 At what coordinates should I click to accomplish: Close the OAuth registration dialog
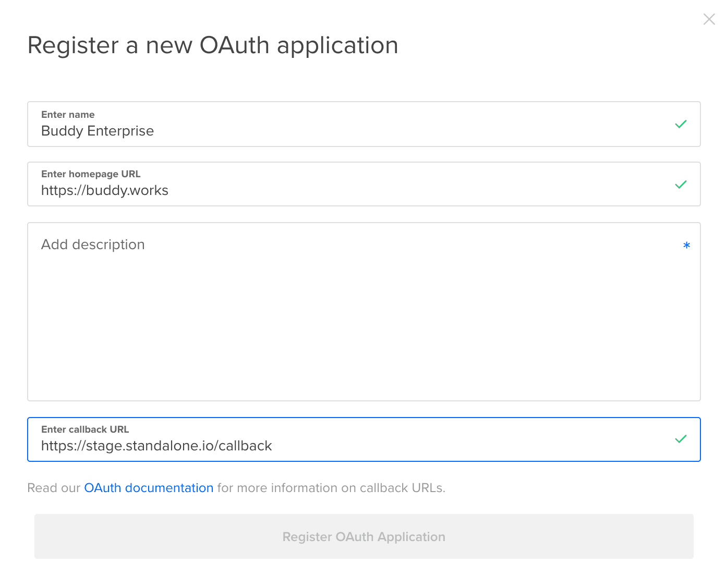(709, 19)
